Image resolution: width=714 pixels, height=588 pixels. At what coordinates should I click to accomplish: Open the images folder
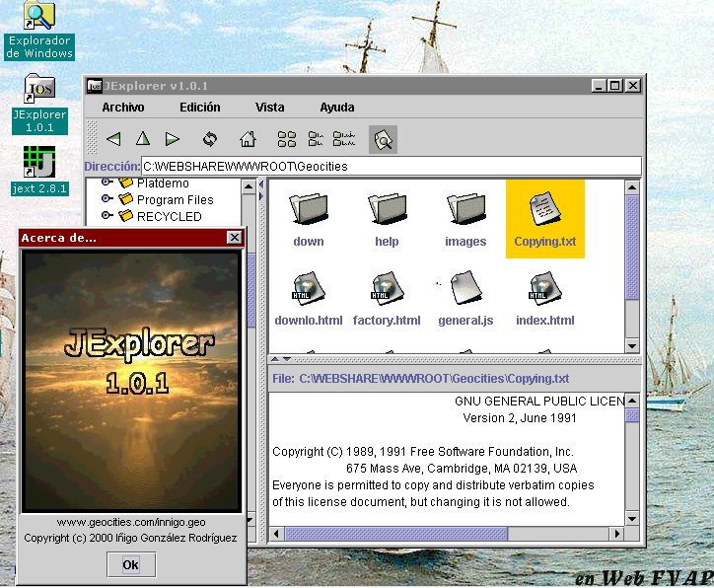click(x=465, y=220)
